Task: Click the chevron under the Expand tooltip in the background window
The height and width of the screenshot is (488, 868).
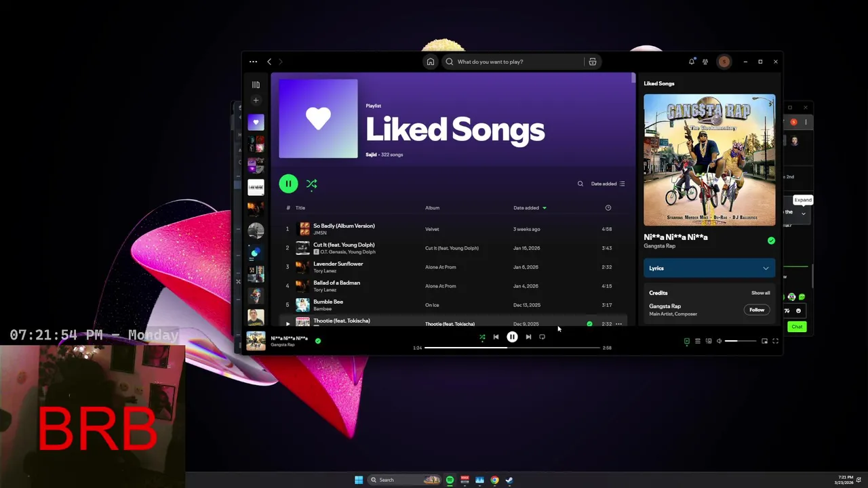Action: click(804, 213)
